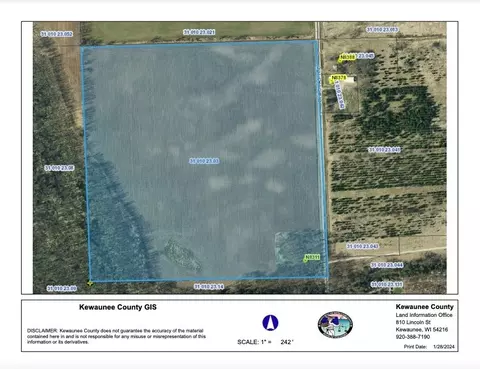The width and height of the screenshot is (480, 369).
Task: Select parcel label 31 010 23.021
Action: click(x=199, y=32)
